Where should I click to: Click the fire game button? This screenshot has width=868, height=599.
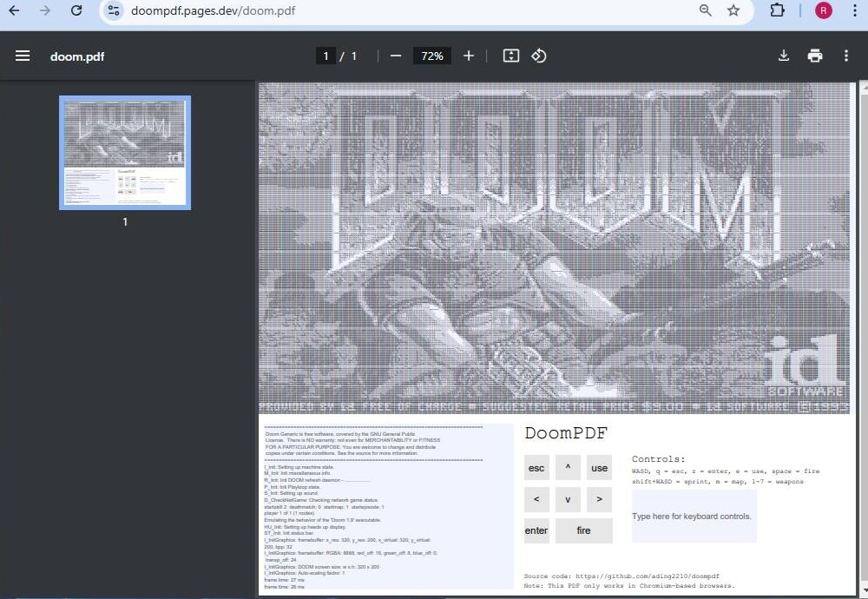coord(583,530)
